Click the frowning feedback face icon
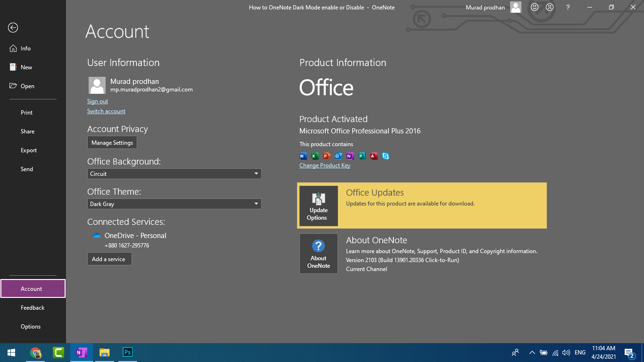This screenshot has width=644, height=362. 550,8
